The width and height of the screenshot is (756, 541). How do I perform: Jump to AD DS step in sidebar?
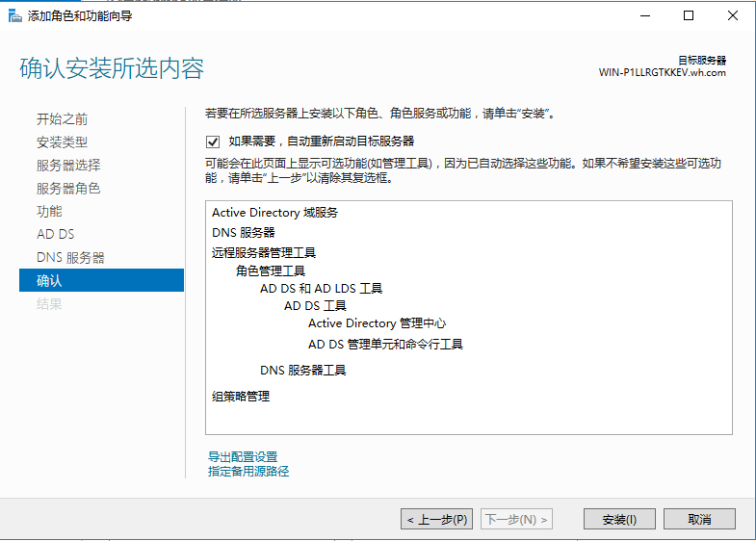tap(55, 235)
